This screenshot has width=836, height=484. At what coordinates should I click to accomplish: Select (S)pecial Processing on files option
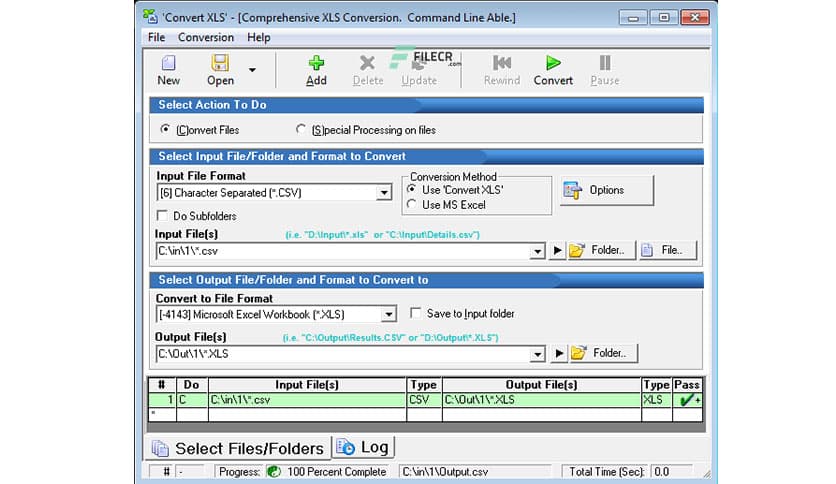coord(301,130)
